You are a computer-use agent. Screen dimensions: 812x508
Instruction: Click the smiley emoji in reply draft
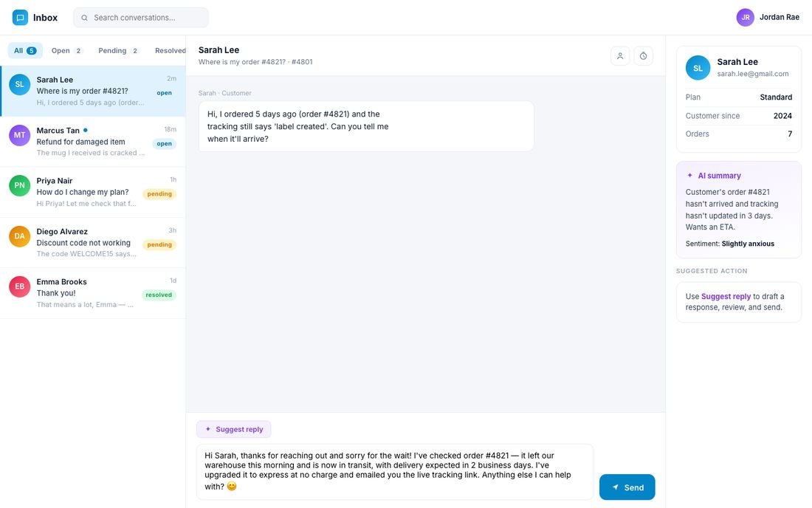(x=232, y=487)
